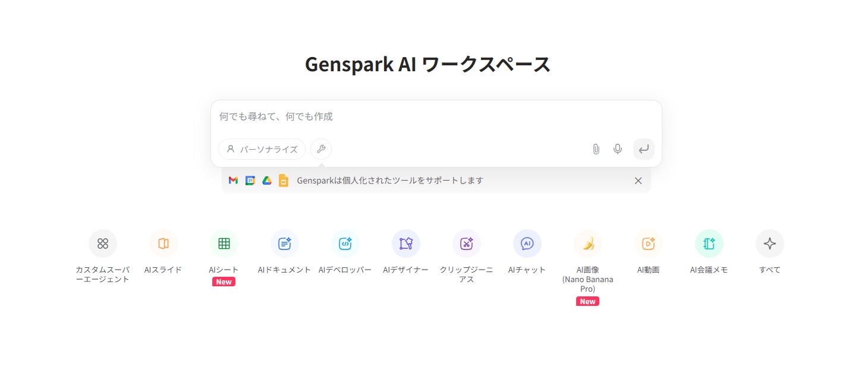Launch the AI動画 video tool

coord(649,244)
